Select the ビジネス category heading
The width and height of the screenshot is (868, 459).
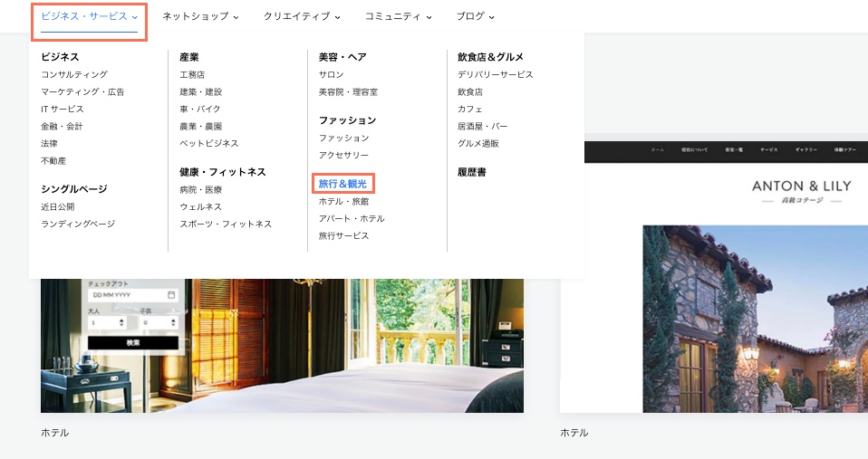60,57
